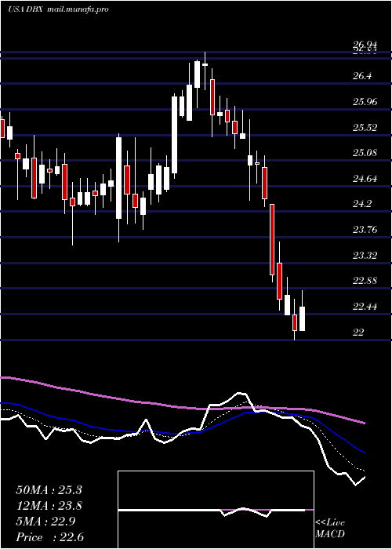Click the 22.88 price axis label

(365, 281)
